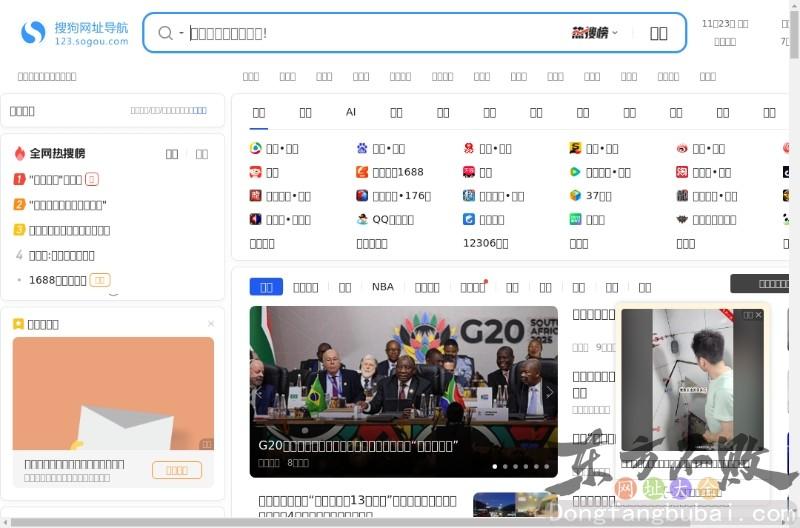
Task: Open the G20 summit headline image
Action: point(404,392)
